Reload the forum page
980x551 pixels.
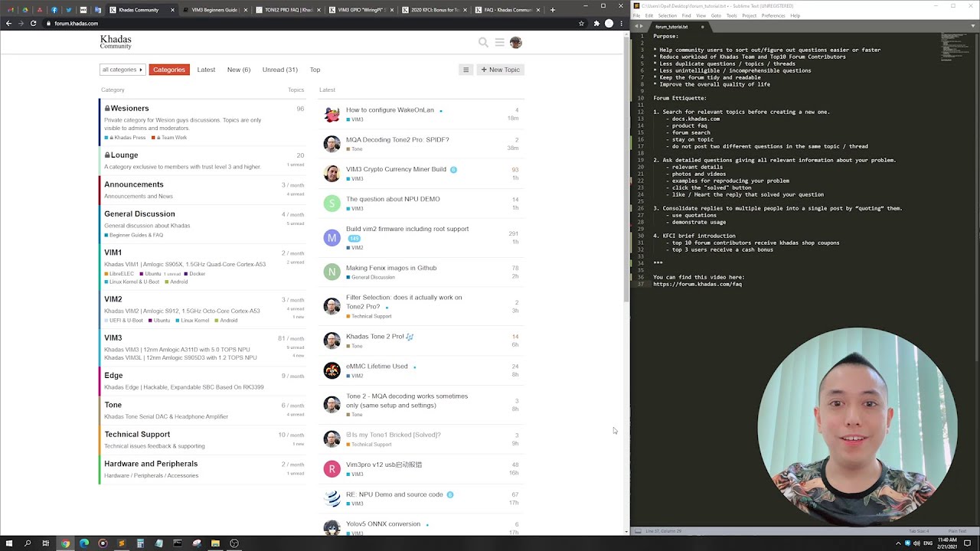33,23
